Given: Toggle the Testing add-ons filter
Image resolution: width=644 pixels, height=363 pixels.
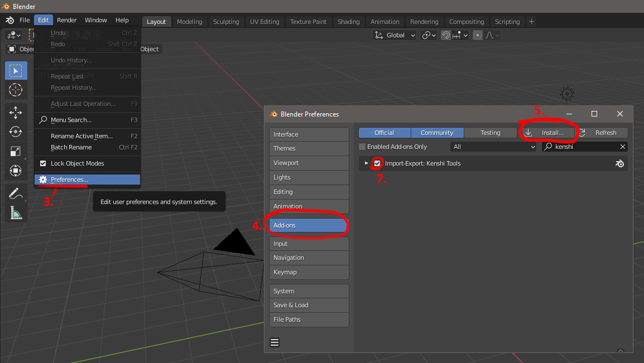Looking at the screenshot, I should tap(491, 133).
